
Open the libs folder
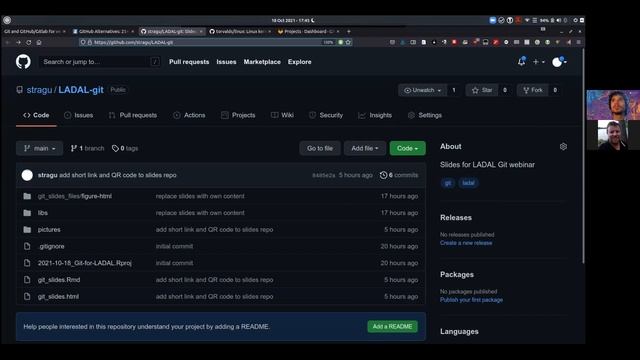click(42, 213)
